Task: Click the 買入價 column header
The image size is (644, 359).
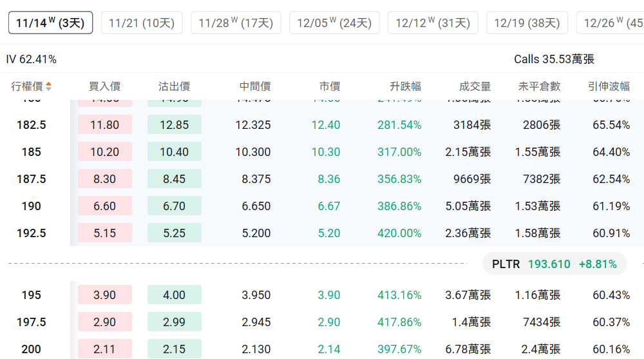Action: click(x=104, y=86)
